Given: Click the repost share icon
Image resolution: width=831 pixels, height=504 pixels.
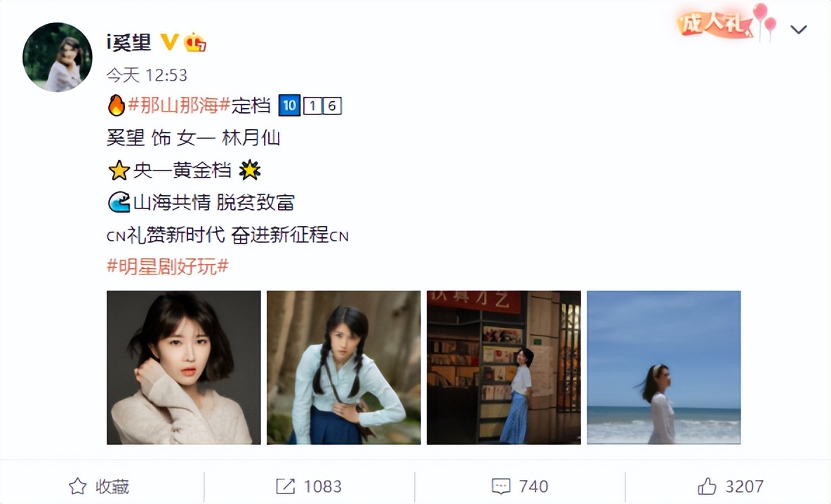Looking at the screenshot, I should coord(285,486).
